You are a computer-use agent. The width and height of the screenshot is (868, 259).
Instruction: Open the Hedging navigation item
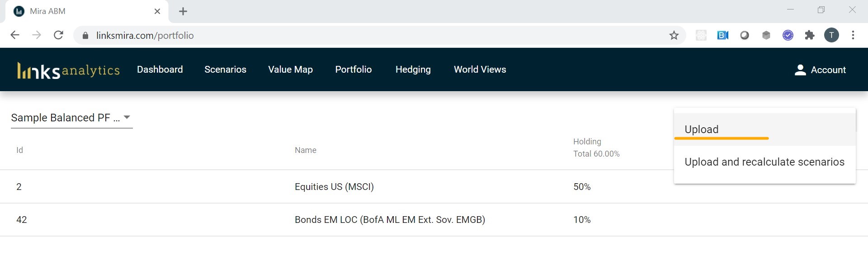[x=413, y=69]
